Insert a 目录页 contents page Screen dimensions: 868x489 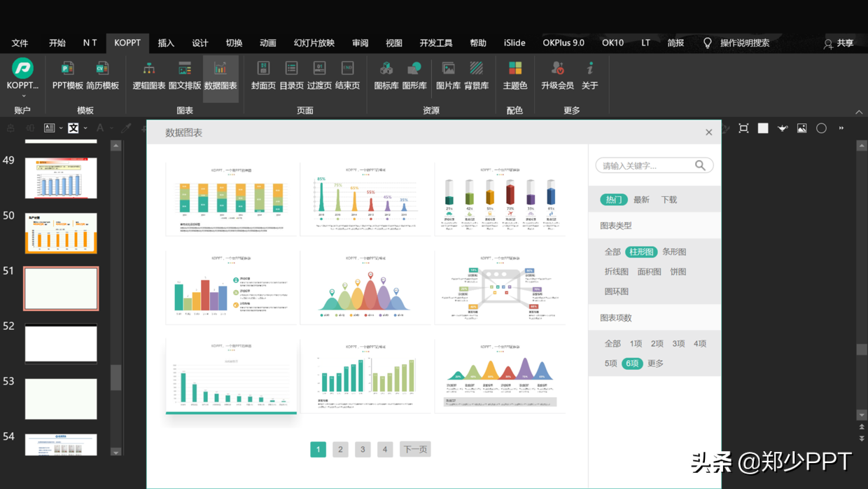tap(291, 76)
